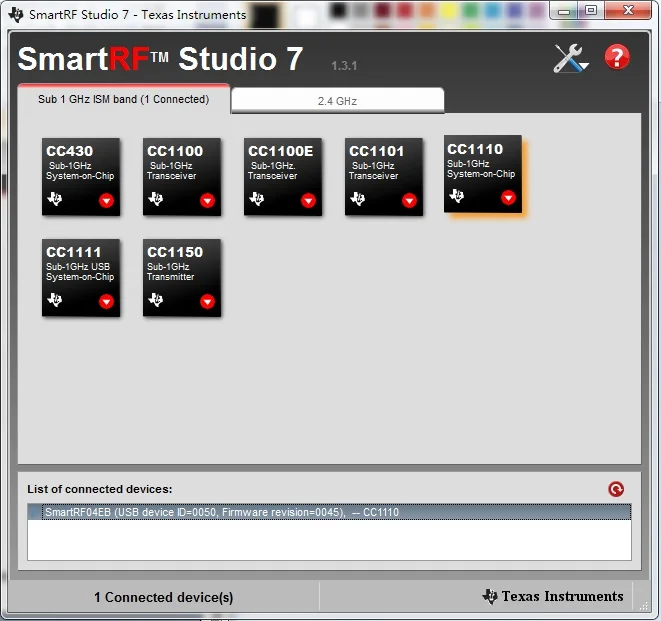The width and height of the screenshot is (661, 621).
Task: Select the SmartRF04EB CC1110 connected device row
Action: pyautogui.click(x=329, y=512)
